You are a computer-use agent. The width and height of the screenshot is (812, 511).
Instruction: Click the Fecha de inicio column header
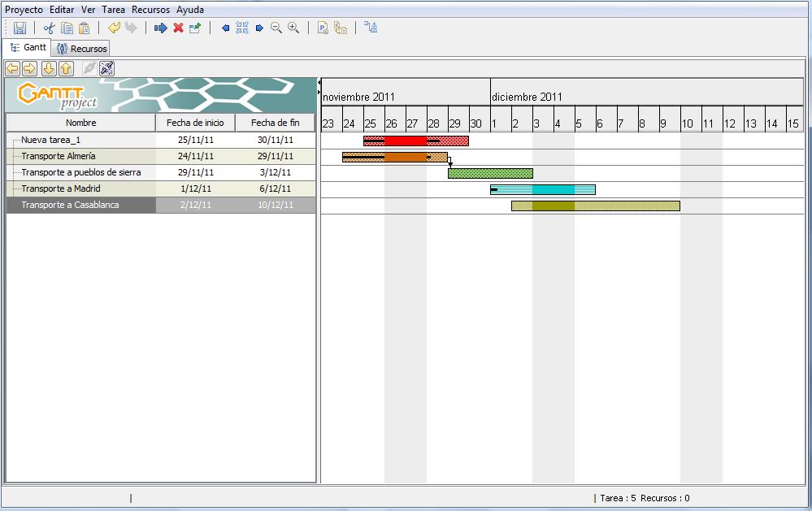pyautogui.click(x=195, y=123)
